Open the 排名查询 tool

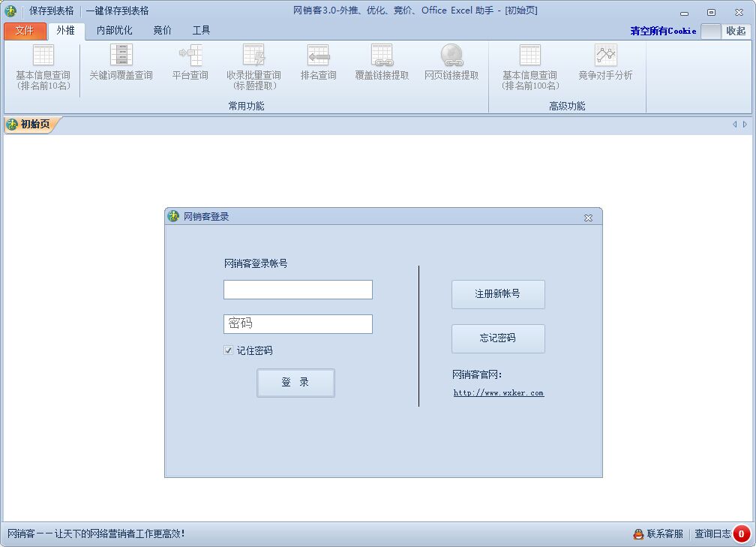click(317, 66)
